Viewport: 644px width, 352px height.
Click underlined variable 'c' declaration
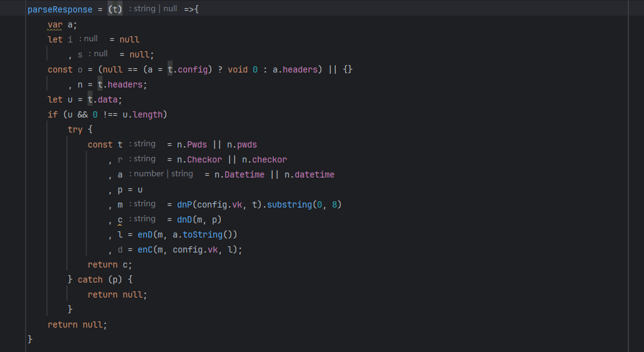[120, 219]
